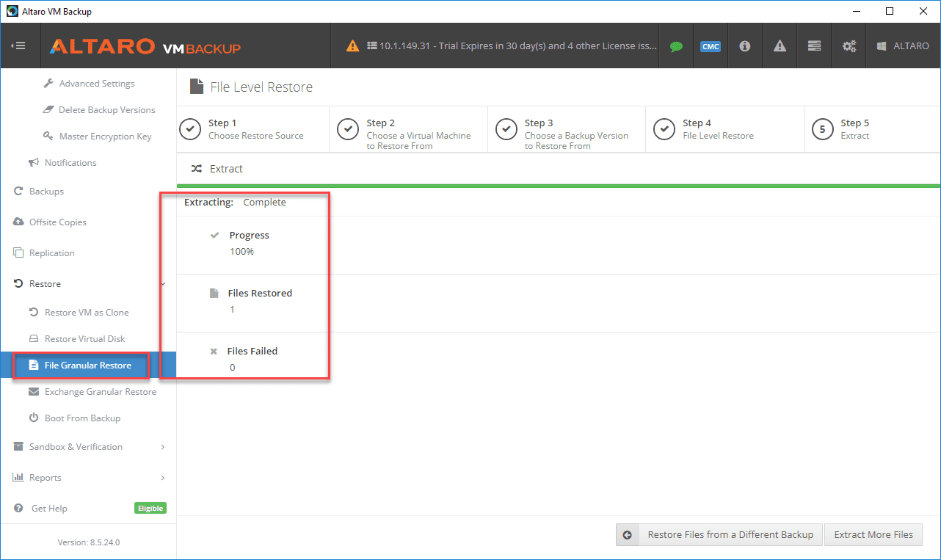Go to Step 1 Choose Restore Source
This screenshot has height=560, width=941.
[252, 129]
